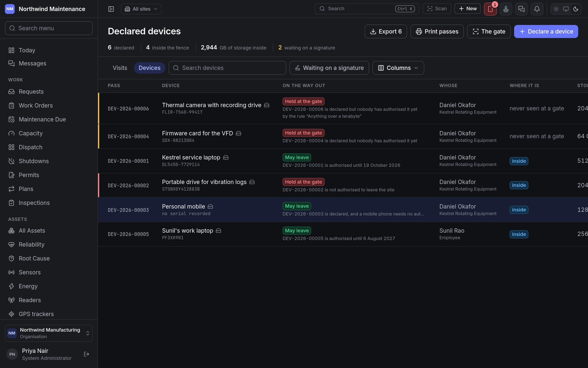Screen dimensions: 588x368
Task: Switch to the Visits tab
Action: click(x=120, y=68)
